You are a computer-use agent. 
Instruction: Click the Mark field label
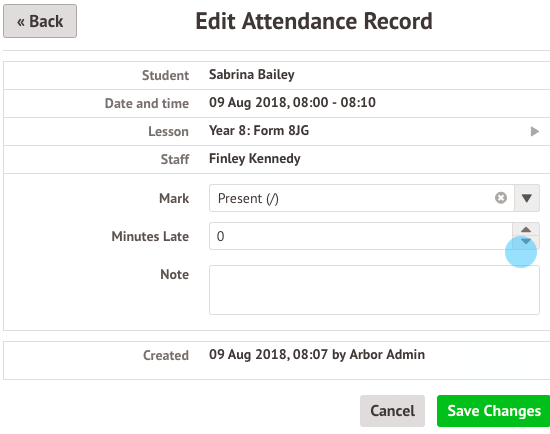click(x=174, y=199)
